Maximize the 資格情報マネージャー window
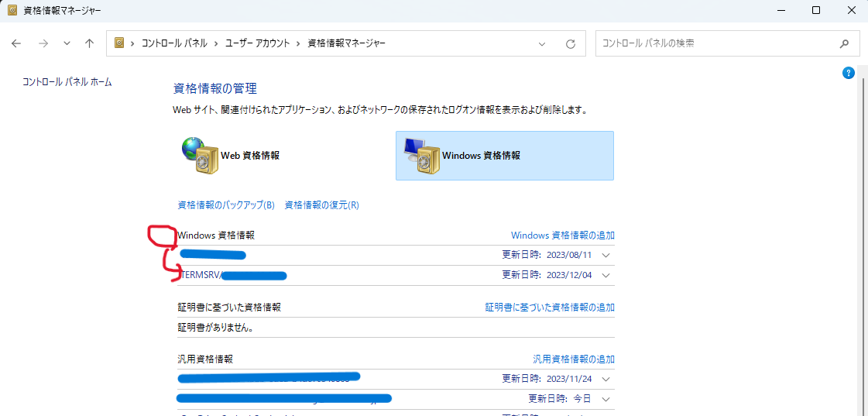The image size is (868, 416). (x=816, y=10)
